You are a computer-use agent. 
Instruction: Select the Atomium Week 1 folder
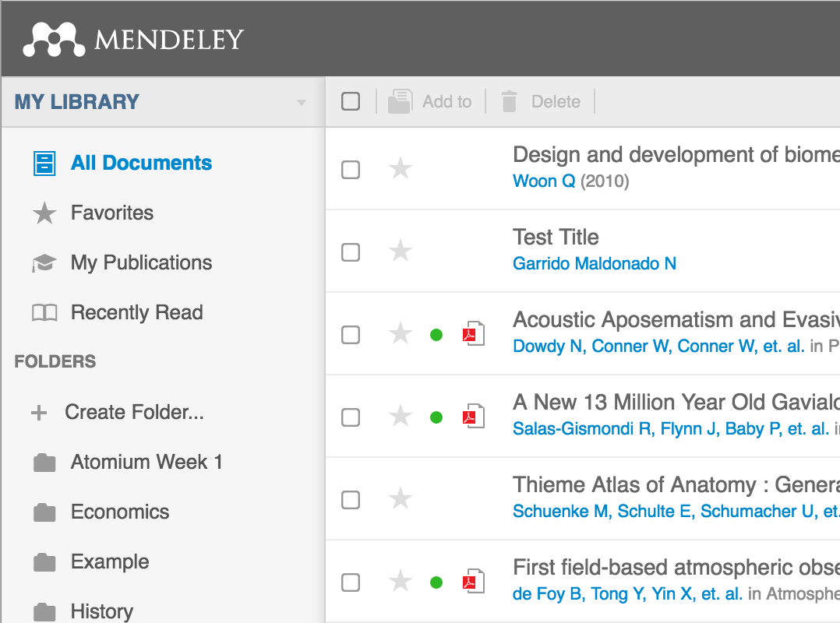146,462
